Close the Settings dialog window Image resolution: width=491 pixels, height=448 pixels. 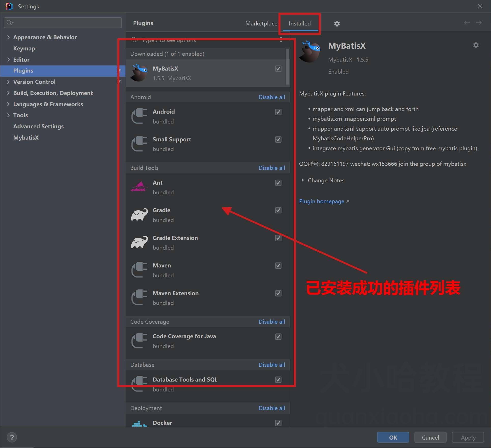click(x=480, y=6)
